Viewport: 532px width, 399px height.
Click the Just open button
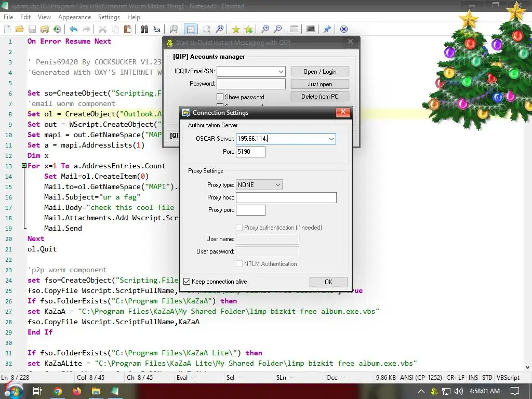(x=320, y=84)
